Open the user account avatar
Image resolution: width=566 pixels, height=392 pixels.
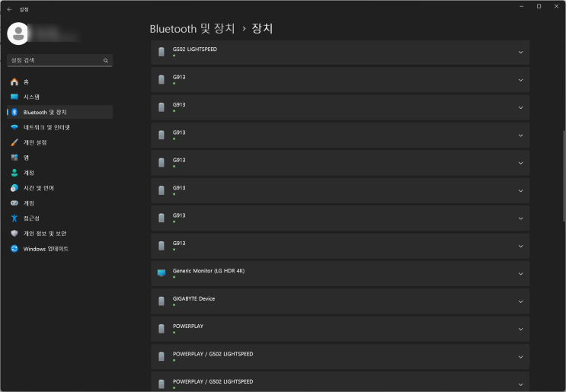pyautogui.click(x=18, y=33)
